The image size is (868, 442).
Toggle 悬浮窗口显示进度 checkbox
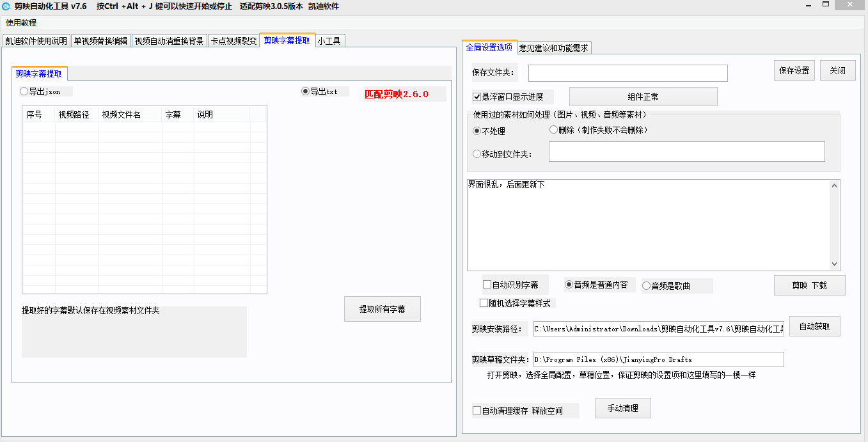point(477,97)
